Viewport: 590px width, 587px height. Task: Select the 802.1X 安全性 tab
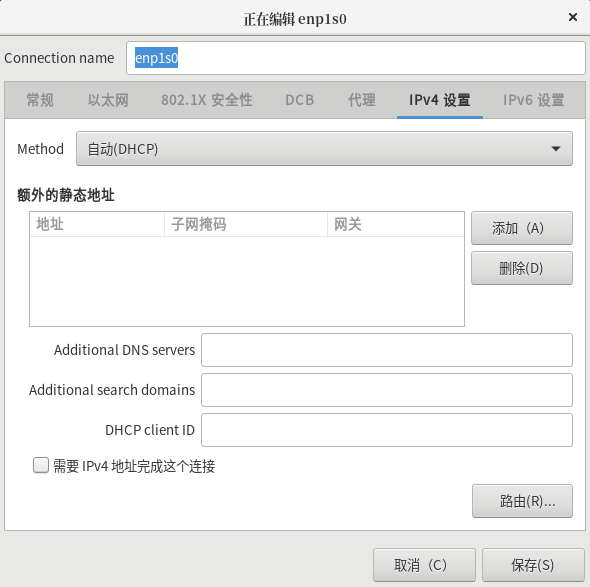(x=207, y=100)
